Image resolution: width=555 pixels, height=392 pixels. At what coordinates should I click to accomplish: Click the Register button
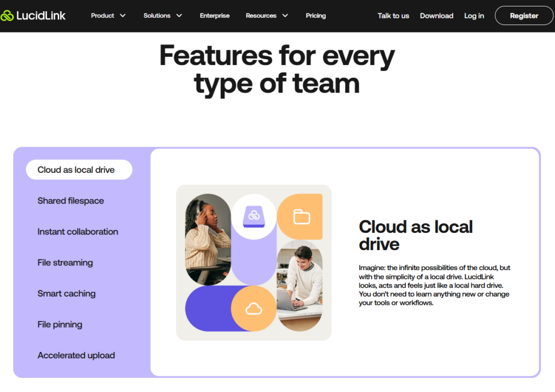(524, 15)
